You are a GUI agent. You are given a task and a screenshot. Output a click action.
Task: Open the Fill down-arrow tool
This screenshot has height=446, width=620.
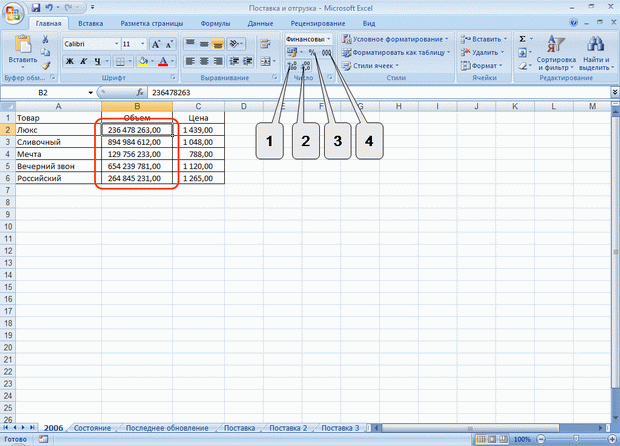(x=523, y=52)
